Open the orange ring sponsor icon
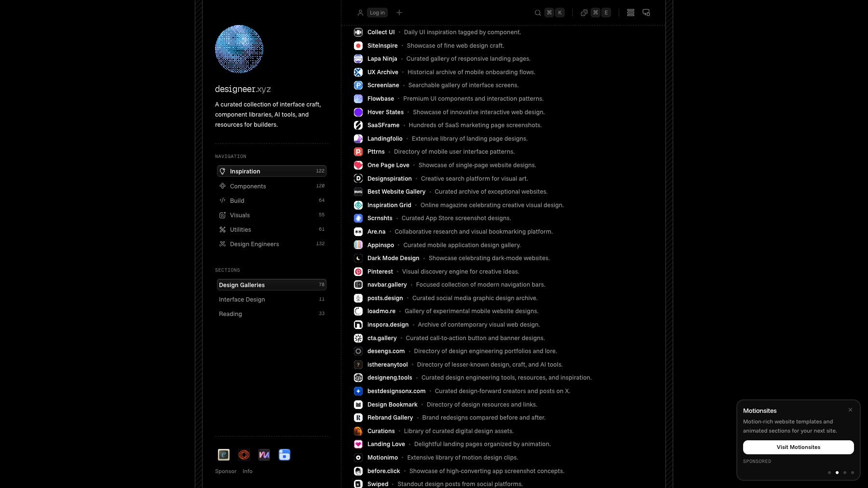Screen dimensions: 868x488 (x=244, y=455)
